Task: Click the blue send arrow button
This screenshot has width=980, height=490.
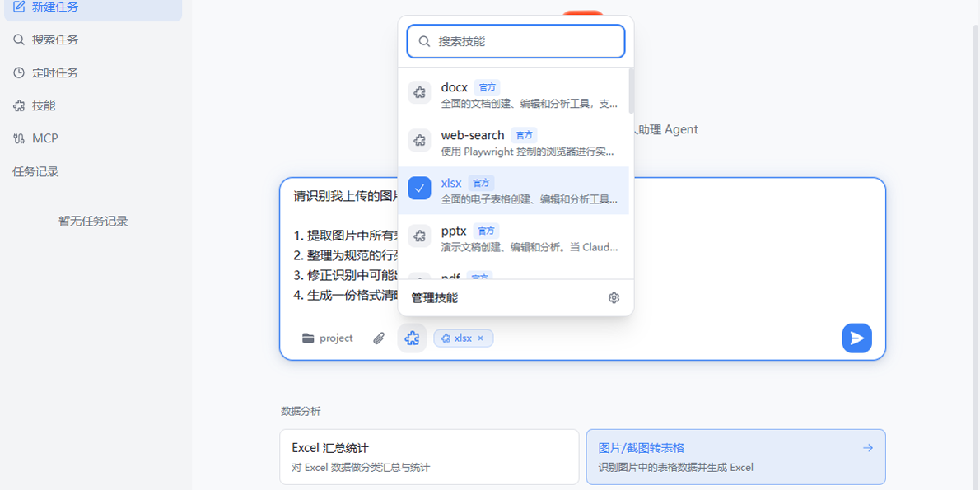Action: tap(856, 338)
